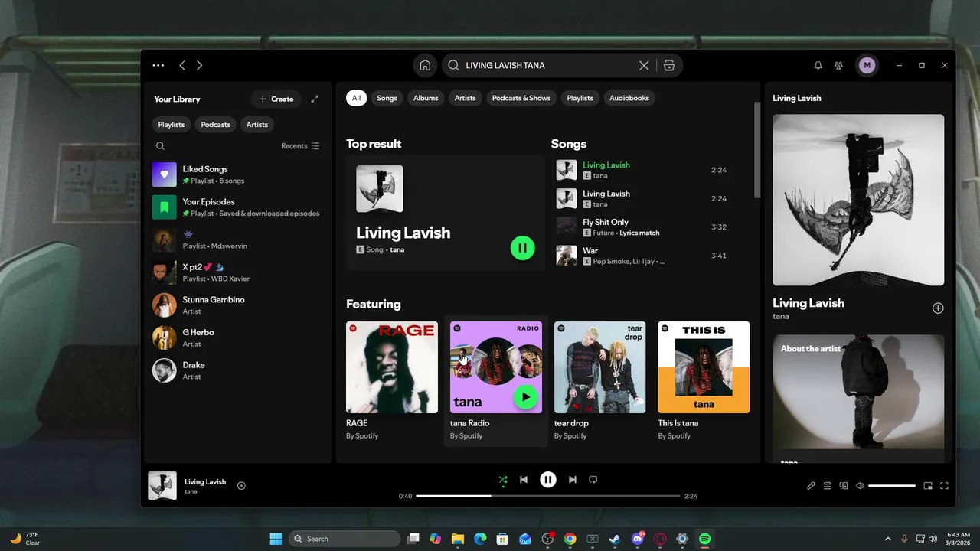Switch to the Playlists search results tab
Viewport: 980px width, 551px height.
click(580, 98)
